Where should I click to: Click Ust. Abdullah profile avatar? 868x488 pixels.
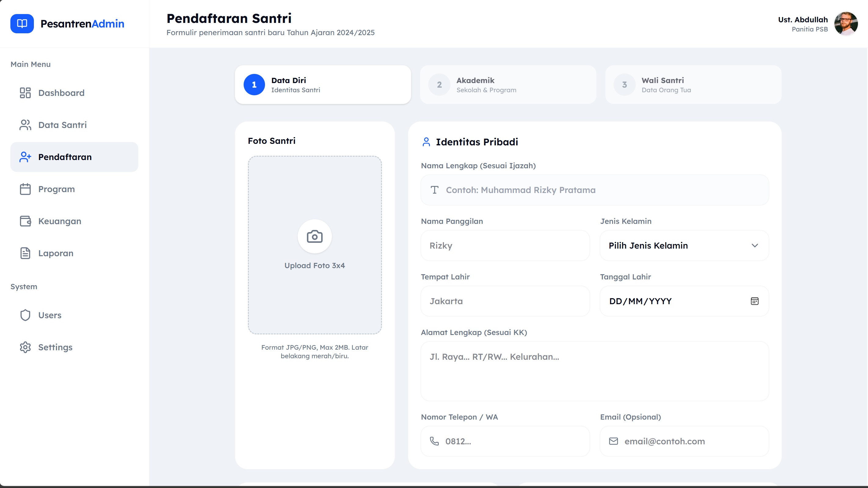click(x=845, y=24)
